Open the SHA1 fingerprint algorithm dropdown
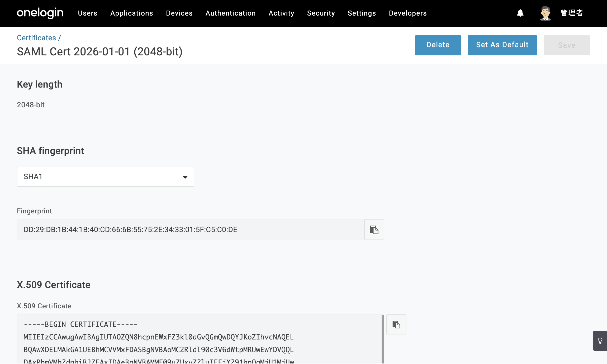This screenshot has width=607, height=364. 106,177
